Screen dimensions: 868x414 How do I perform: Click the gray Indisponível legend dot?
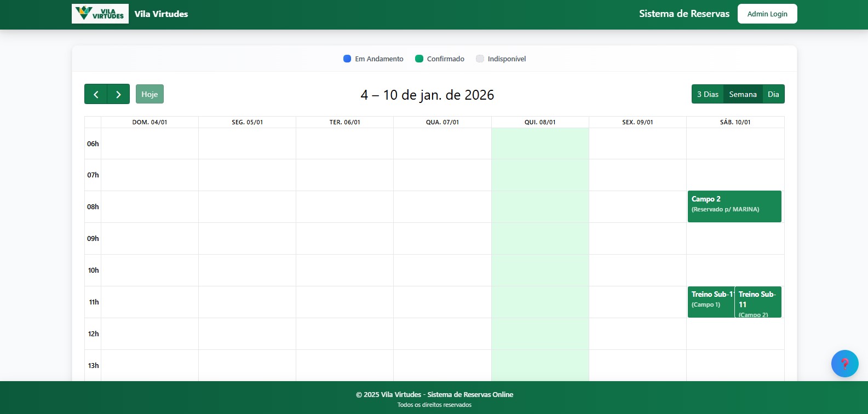pos(480,59)
